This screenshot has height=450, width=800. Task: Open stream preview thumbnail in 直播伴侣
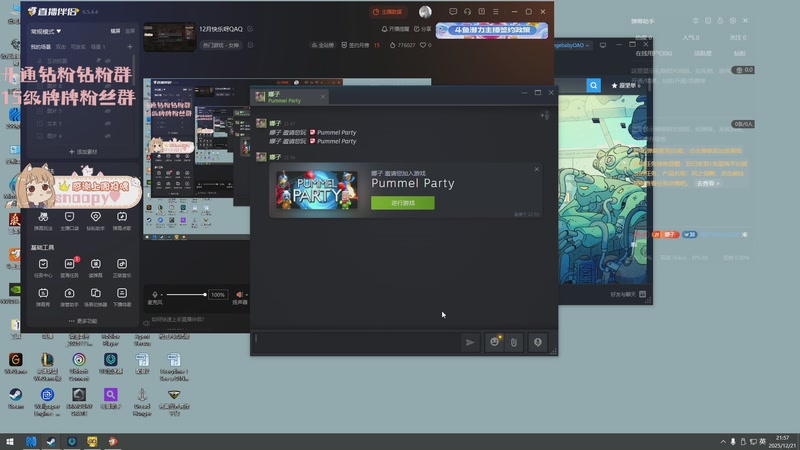[x=169, y=37]
